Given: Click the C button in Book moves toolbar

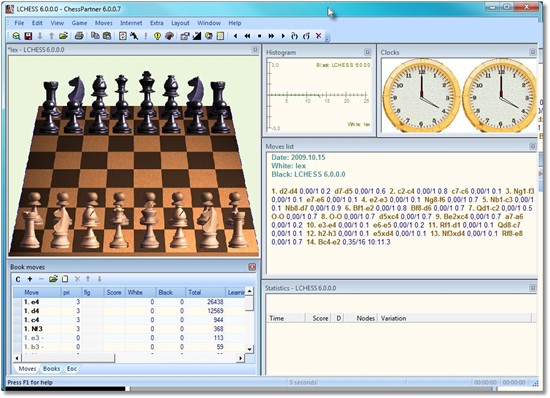Looking at the screenshot, I should click(x=18, y=279).
